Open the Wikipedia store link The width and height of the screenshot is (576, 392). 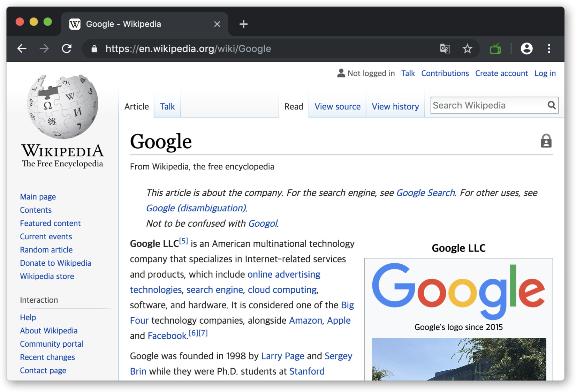coord(47,276)
